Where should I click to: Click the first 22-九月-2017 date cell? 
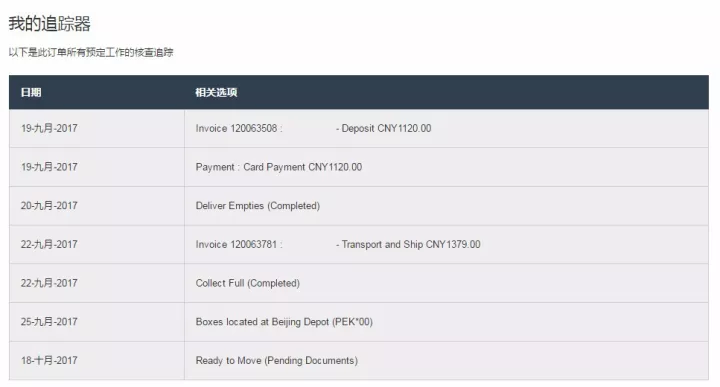(x=49, y=244)
